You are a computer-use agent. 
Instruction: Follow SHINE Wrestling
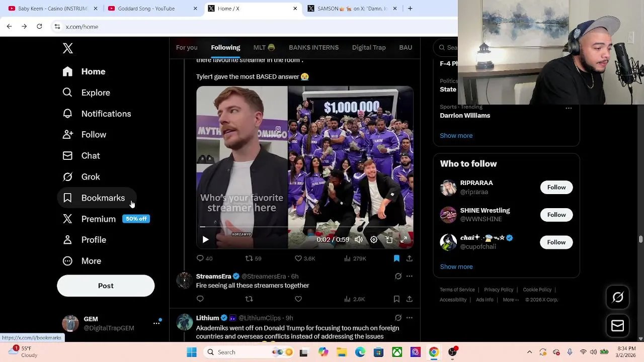click(x=556, y=215)
